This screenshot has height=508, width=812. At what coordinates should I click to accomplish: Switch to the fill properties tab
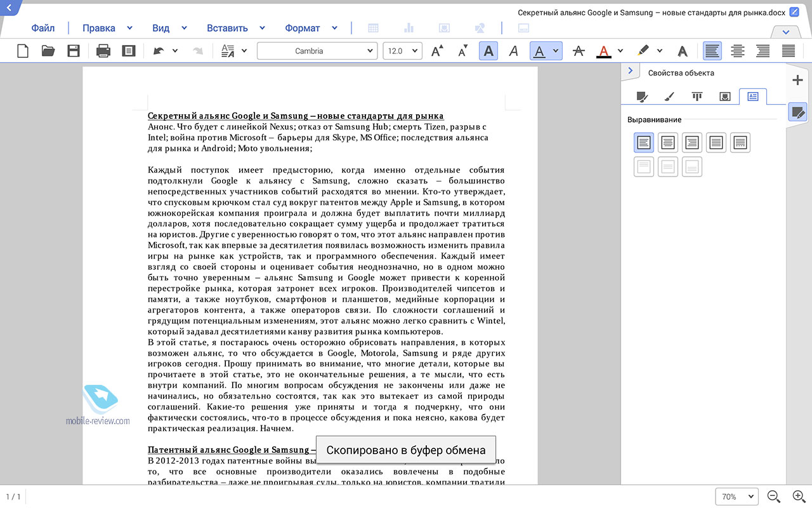click(642, 97)
